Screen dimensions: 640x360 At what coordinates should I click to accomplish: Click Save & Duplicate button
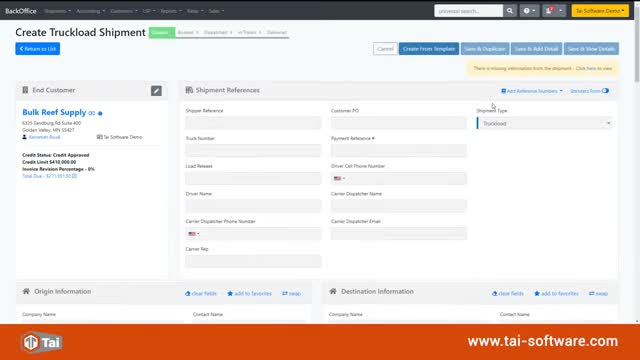point(485,49)
